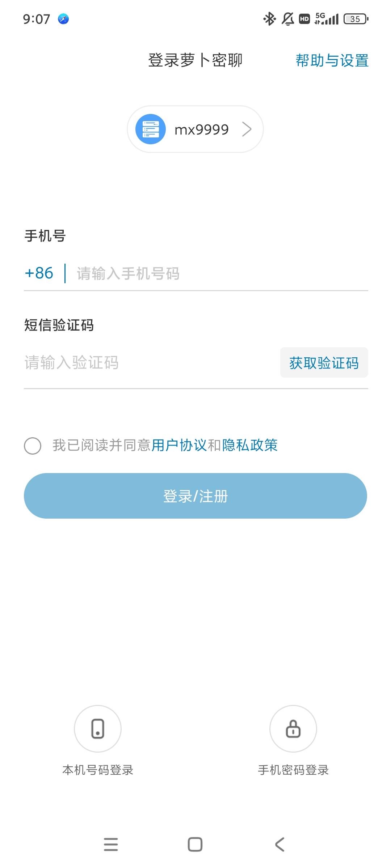Check the agreement radio circle
Screen dimensions: 391x868
coord(33,446)
